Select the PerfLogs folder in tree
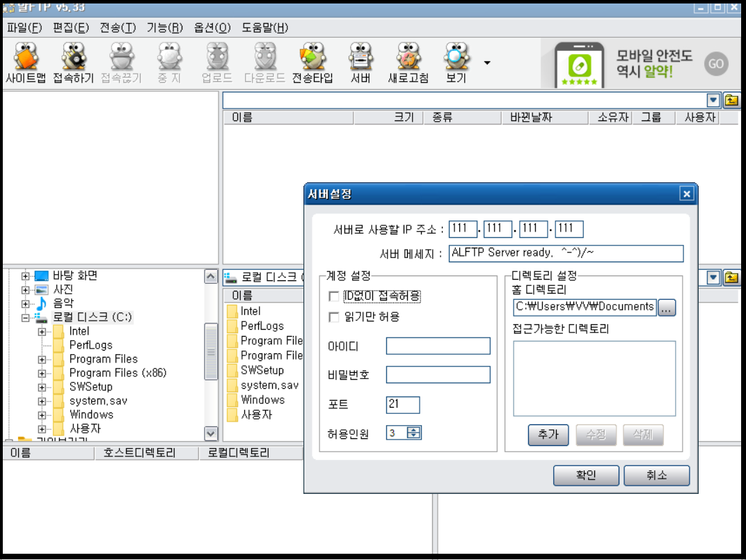746x560 pixels. click(x=91, y=345)
